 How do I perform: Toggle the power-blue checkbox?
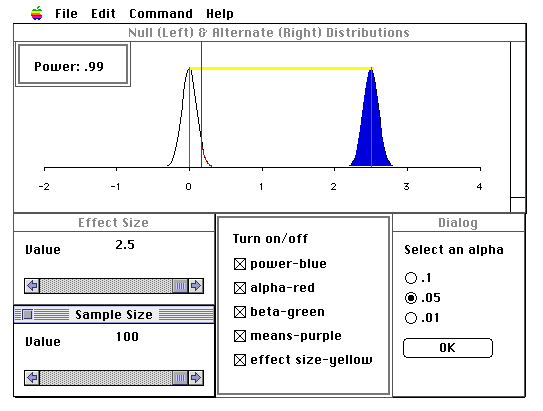tap(240, 264)
